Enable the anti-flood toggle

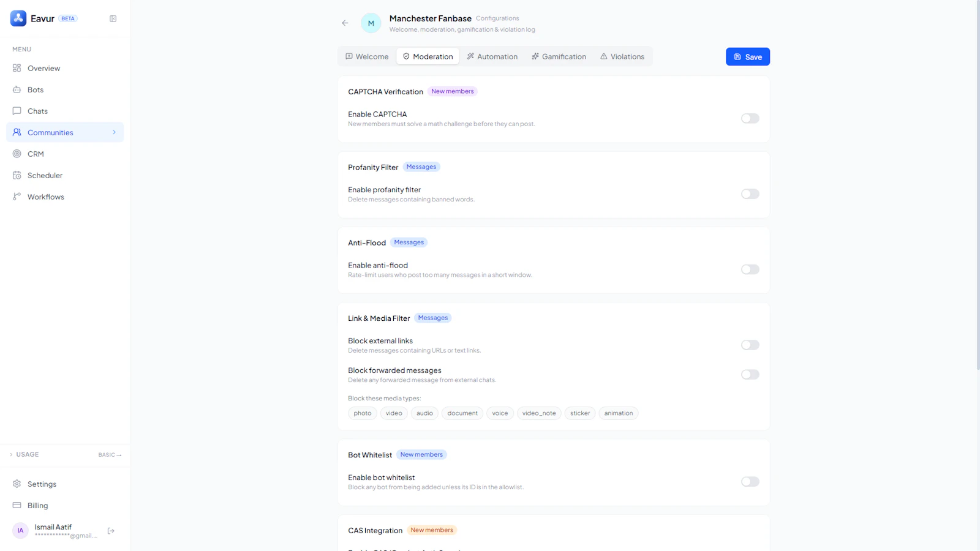(750, 269)
